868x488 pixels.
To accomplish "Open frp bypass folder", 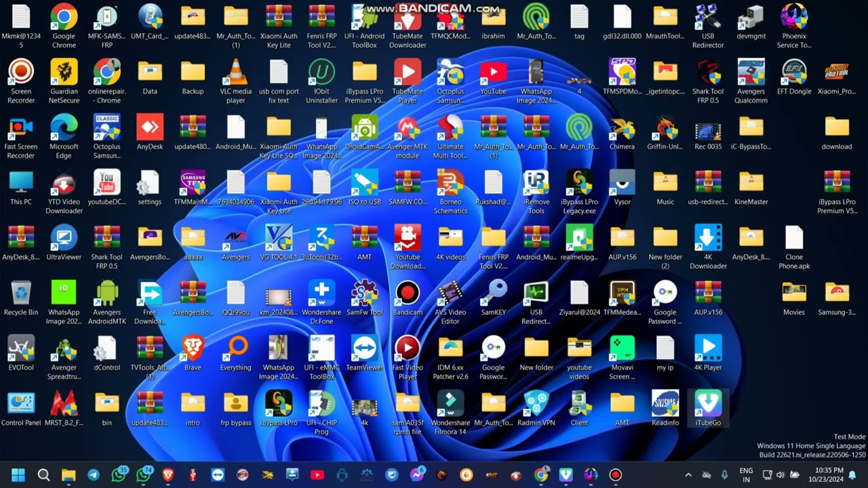I will tap(236, 409).
